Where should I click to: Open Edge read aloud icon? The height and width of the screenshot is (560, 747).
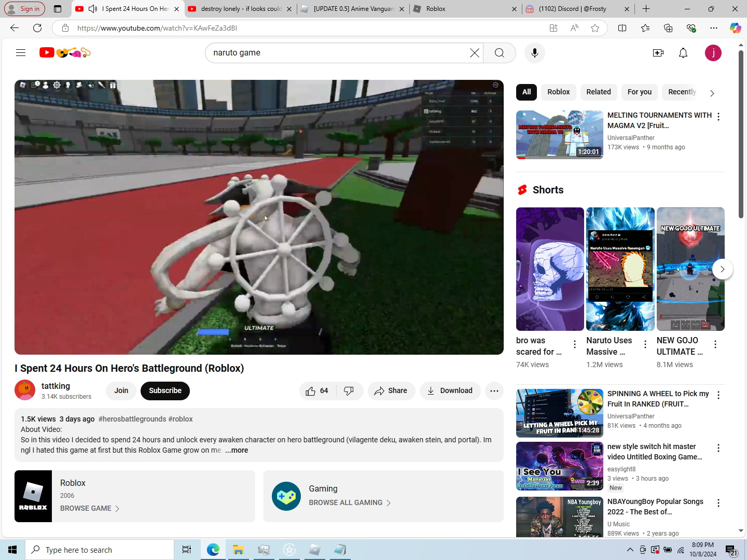click(x=574, y=28)
